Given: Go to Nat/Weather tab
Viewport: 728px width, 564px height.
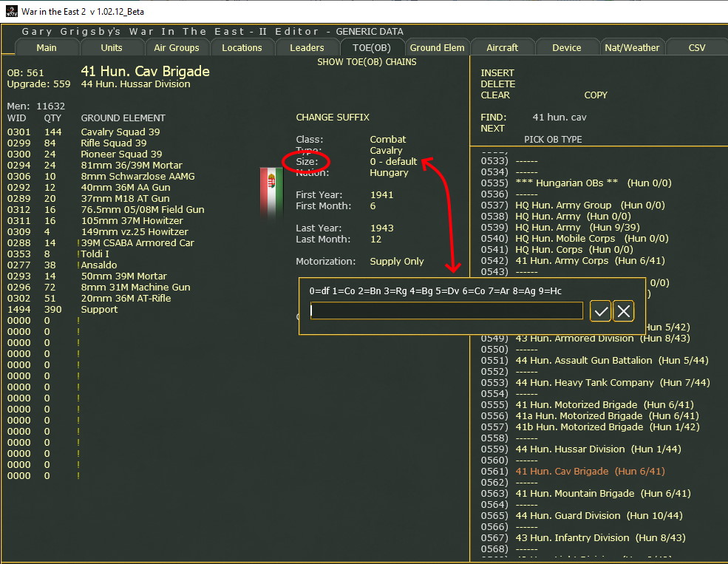Looking at the screenshot, I should point(632,48).
